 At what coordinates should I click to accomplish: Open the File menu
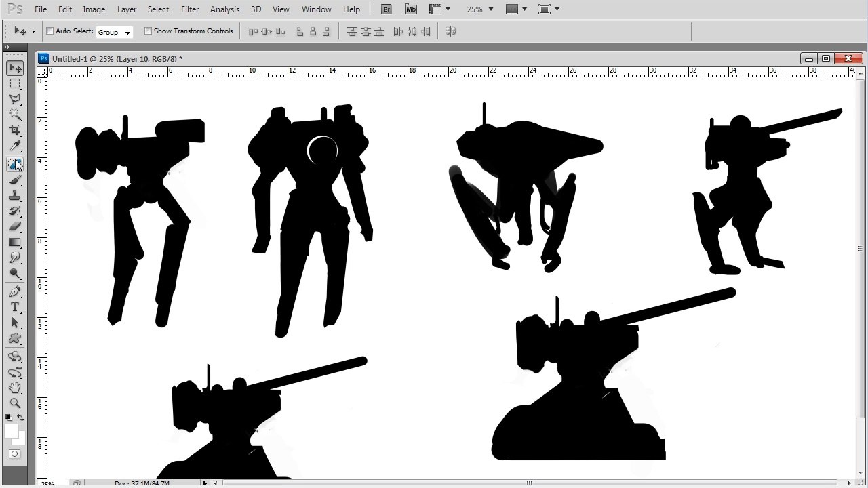(x=41, y=9)
